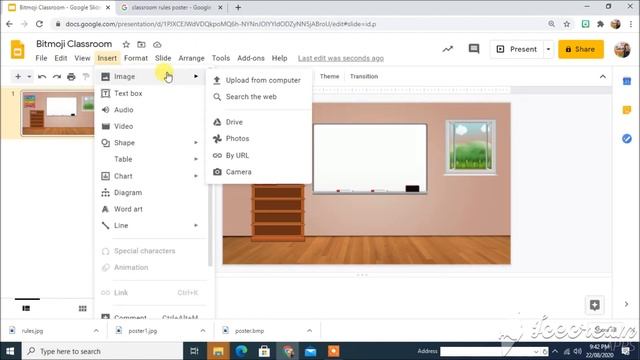Open the Transition toolbar button
Viewport: 640px width, 360px height.
pos(364,76)
